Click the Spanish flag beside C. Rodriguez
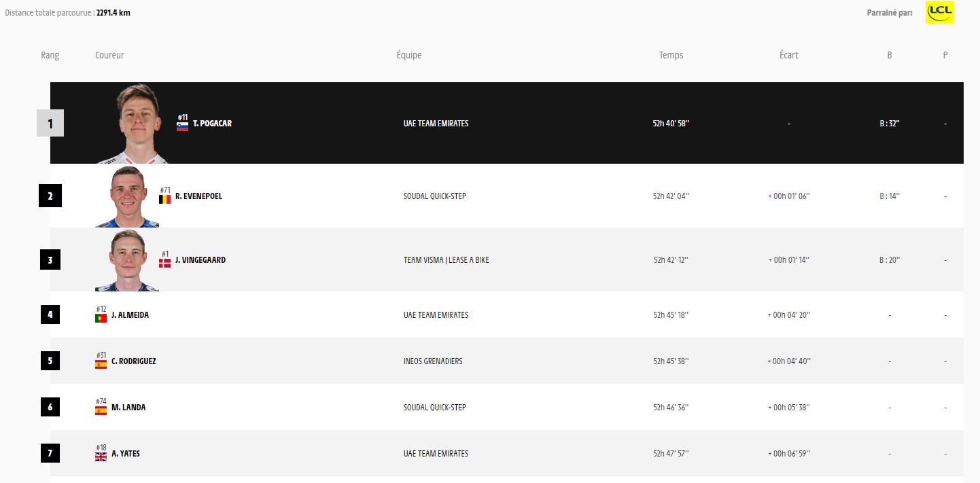The image size is (980, 483). (101, 364)
